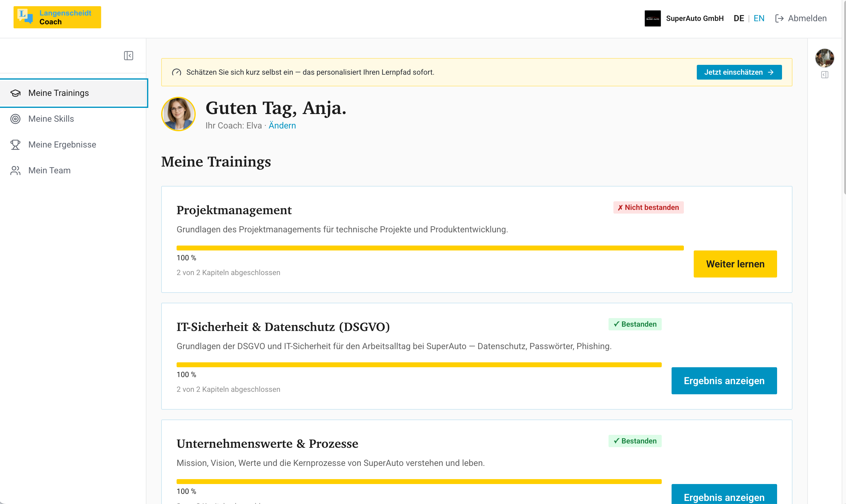Click the gauge icon in the yellow banner
Screen dimensions: 846x504
tap(176, 72)
